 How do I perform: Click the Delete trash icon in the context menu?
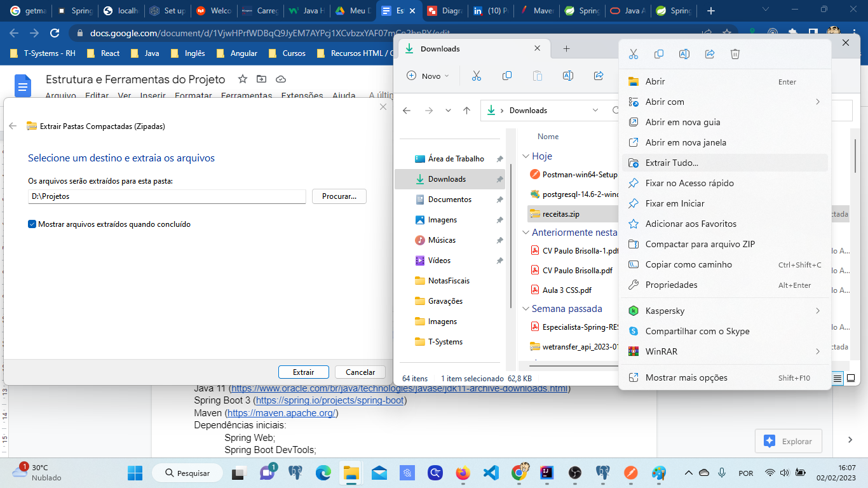coord(735,54)
